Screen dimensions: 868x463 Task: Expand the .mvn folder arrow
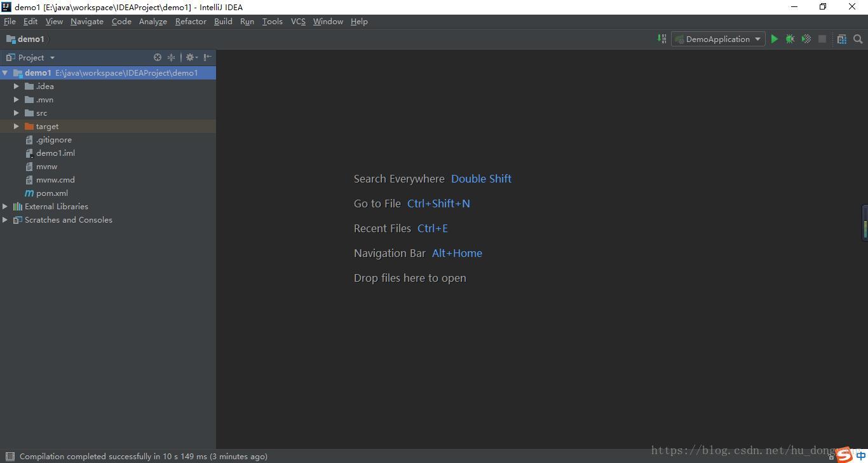pyautogui.click(x=17, y=99)
